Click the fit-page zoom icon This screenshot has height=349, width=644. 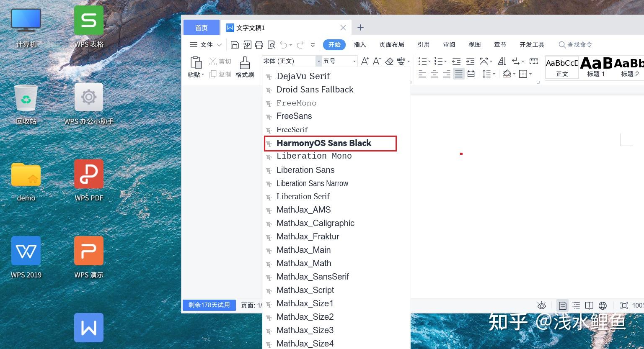[x=624, y=305]
